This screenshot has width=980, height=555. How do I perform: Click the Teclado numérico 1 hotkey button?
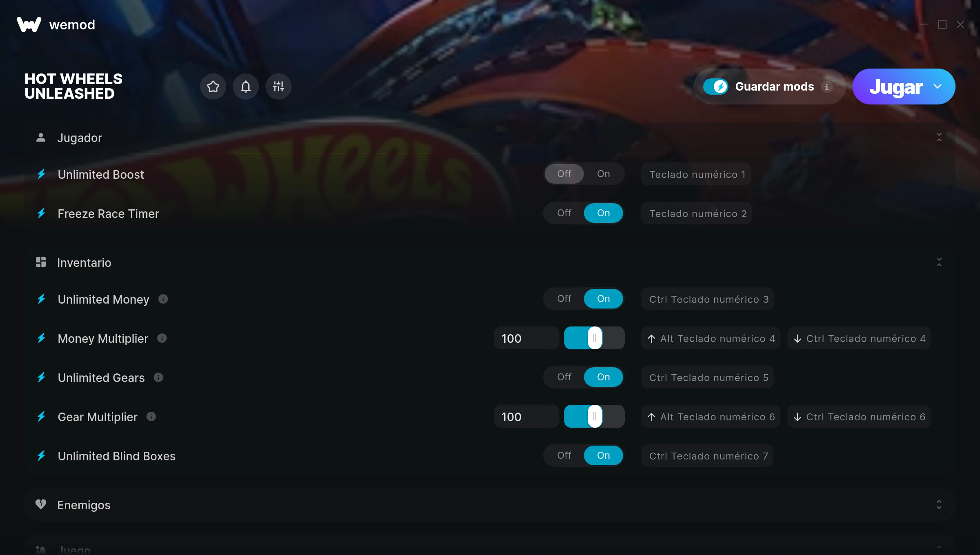[x=697, y=174]
